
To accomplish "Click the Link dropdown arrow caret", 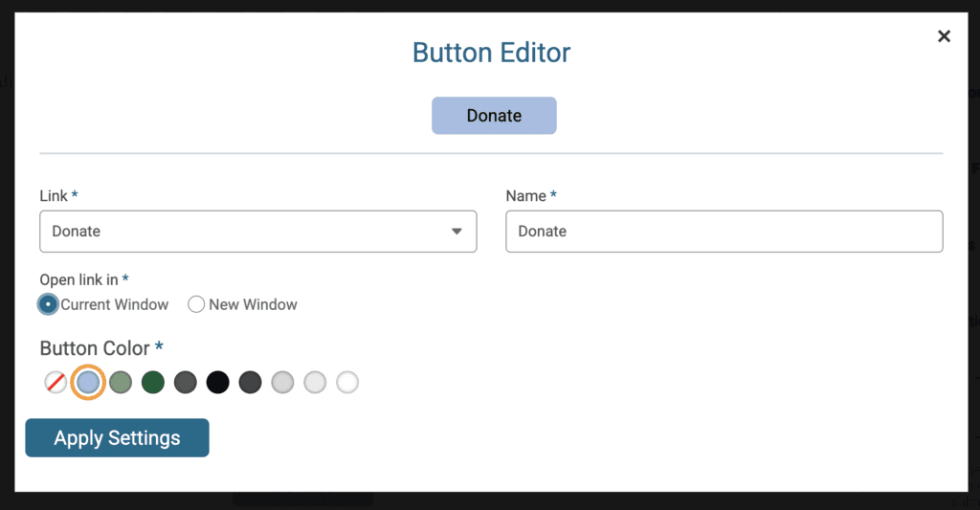I will (x=457, y=232).
